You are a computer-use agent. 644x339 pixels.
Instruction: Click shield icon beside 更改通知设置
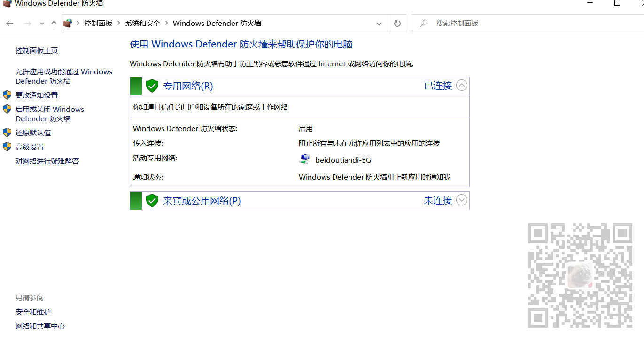(x=7, y=95)
